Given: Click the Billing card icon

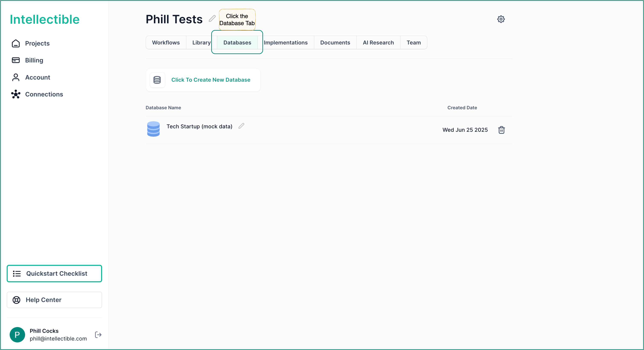Looking at the screenshot, I should pos(16,60).
